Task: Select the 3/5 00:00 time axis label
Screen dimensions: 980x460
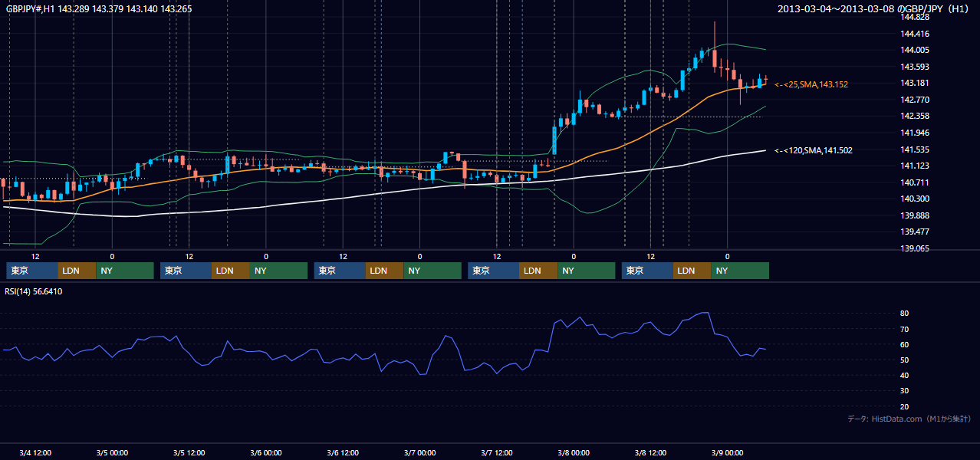Action: 112,452
